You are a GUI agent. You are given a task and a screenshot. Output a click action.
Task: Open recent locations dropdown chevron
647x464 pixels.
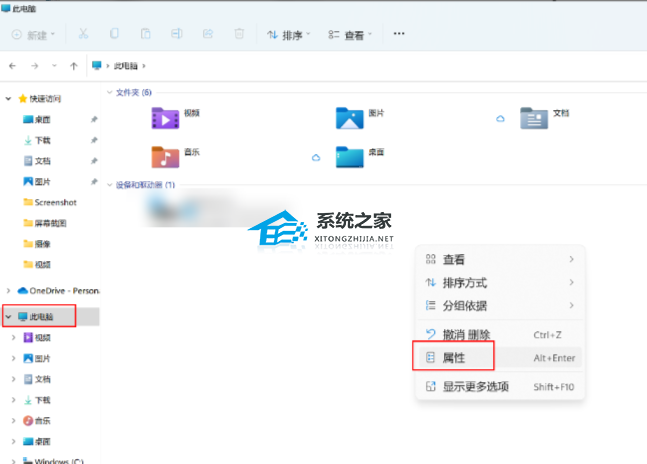54,66
